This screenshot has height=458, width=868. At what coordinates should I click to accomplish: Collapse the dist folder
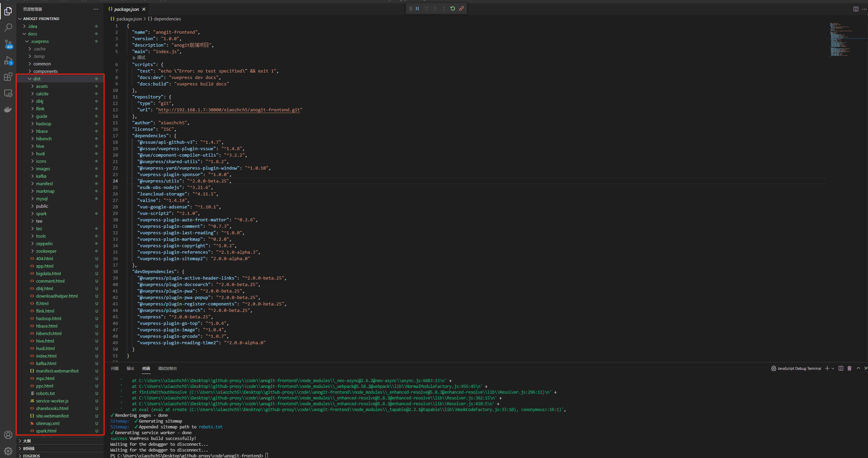click(x=60, y=79)
